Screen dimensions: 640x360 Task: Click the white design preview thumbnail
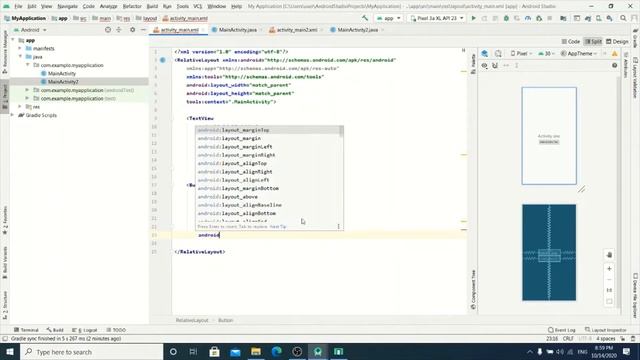tap(549, 136)
